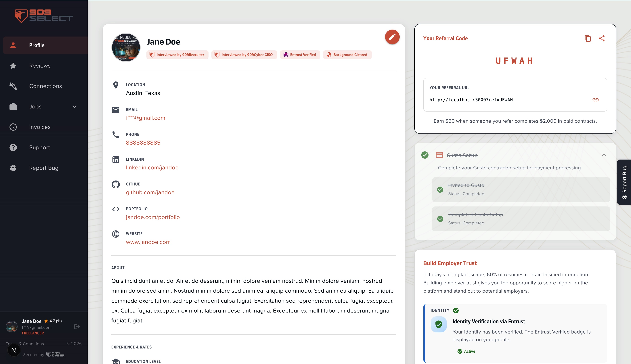This screenshot has height=364, width=631.
Task: Open the Connections page from sidebar
Action: [x=45, y=86]
